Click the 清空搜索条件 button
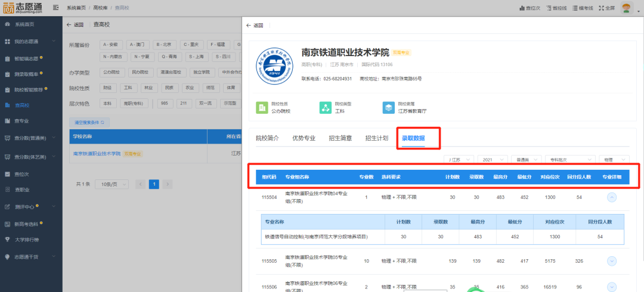The height and width of the screenshot is (292, 644). (89, 122)
